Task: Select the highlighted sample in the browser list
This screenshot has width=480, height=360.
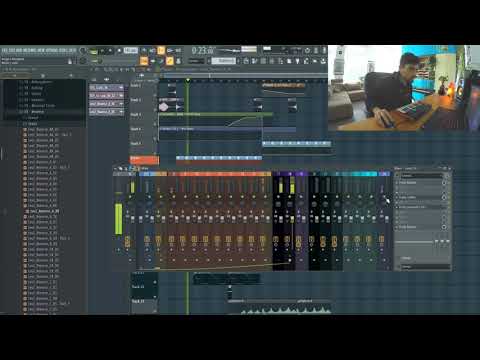Action: point(45,211)
